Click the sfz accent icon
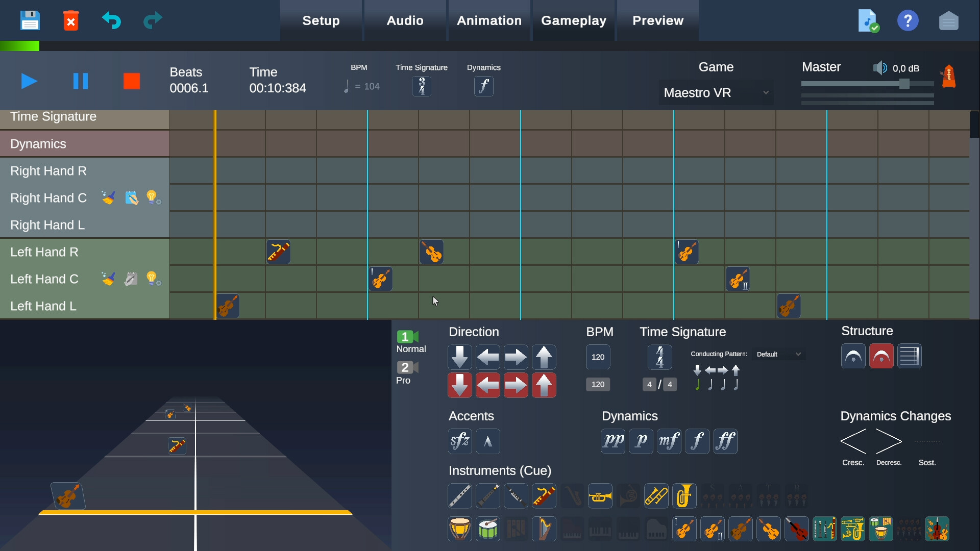The height and width of the screenshot is (551, 980). coord(459,441)
